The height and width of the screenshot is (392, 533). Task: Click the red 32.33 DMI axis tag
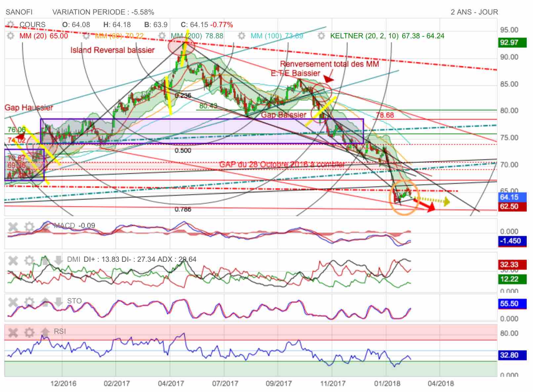click(x=512, y=265)
